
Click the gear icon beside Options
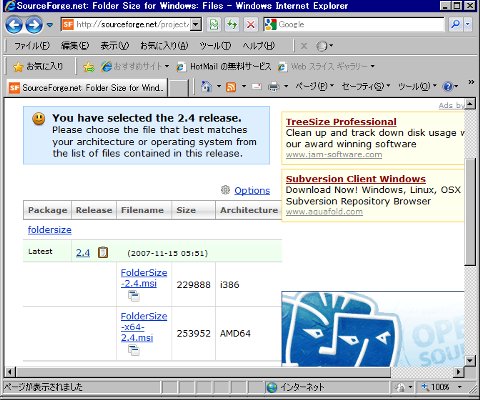pyautogui.click(x=225, y=190)
